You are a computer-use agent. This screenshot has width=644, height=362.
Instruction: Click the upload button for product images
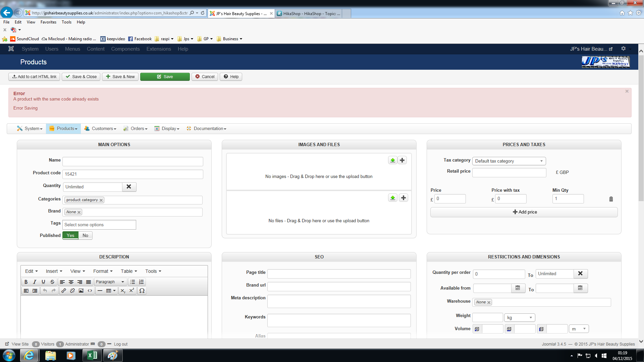tap(392, 160)
